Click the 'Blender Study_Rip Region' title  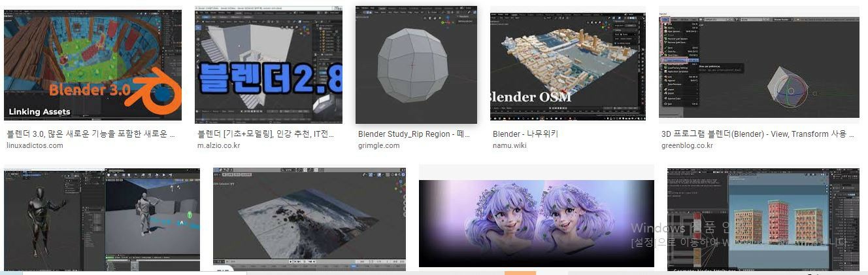click(x=413, y=134)
